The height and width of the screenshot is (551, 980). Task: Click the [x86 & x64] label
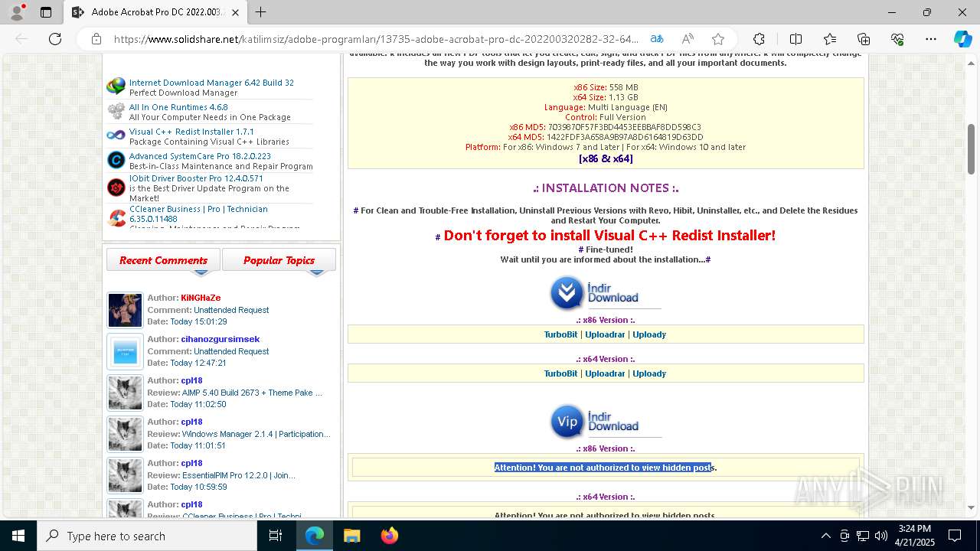pos(606,159)
